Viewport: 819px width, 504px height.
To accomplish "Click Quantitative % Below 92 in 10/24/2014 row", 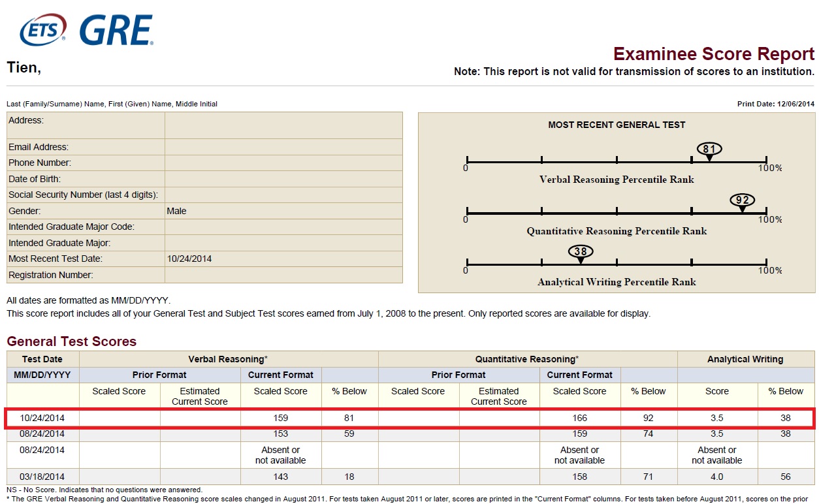I will [x=649, y=418].
